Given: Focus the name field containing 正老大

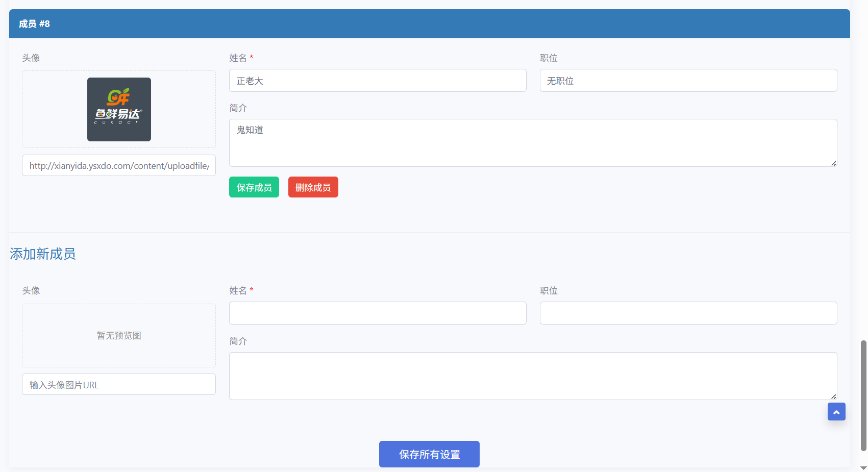Looking at the screenshot, I should [x=378, y=81].
